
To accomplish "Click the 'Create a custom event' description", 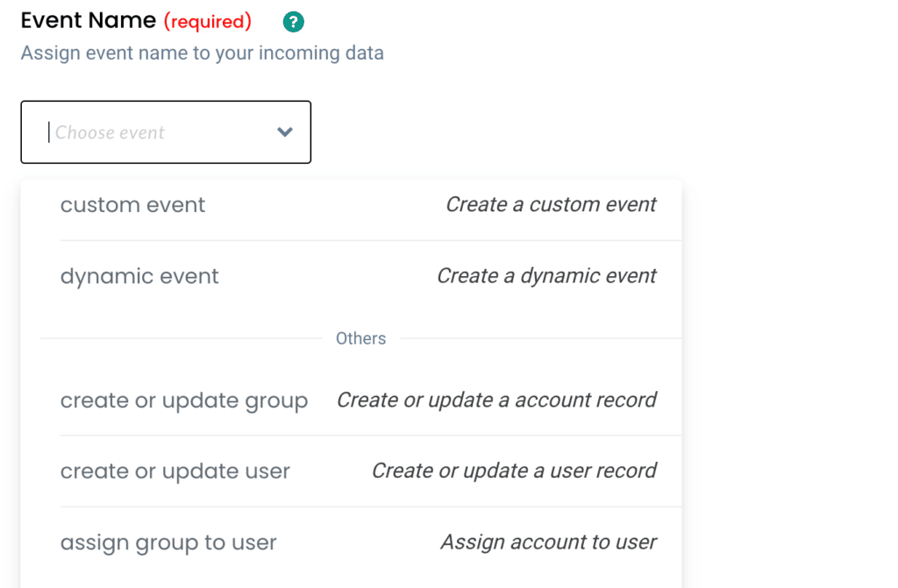I will pos(551,205).
